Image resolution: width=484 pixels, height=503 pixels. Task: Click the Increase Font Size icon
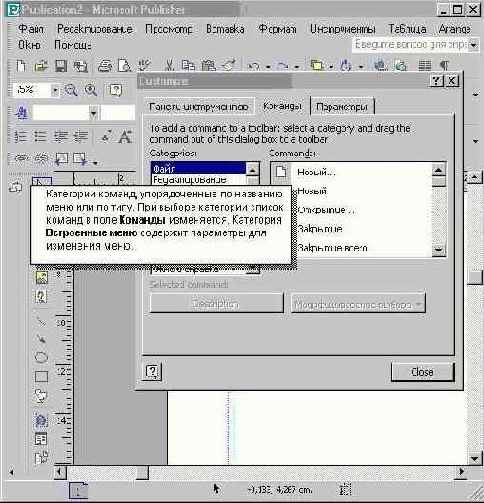click(125, 137)
